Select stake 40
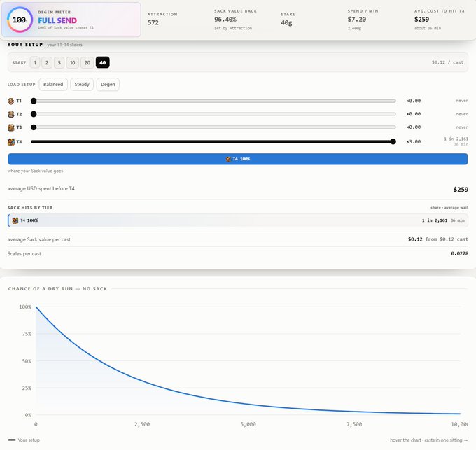476x450 pixels. point(103,62)
